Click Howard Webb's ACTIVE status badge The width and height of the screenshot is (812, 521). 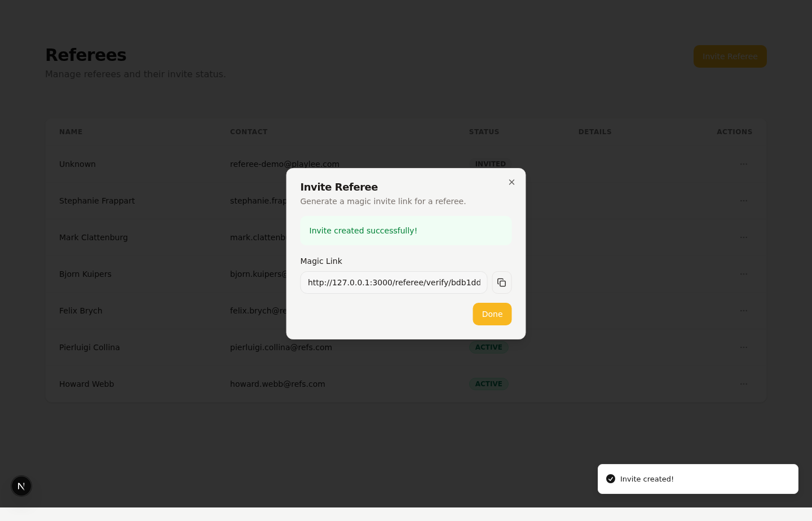point(488,384)
